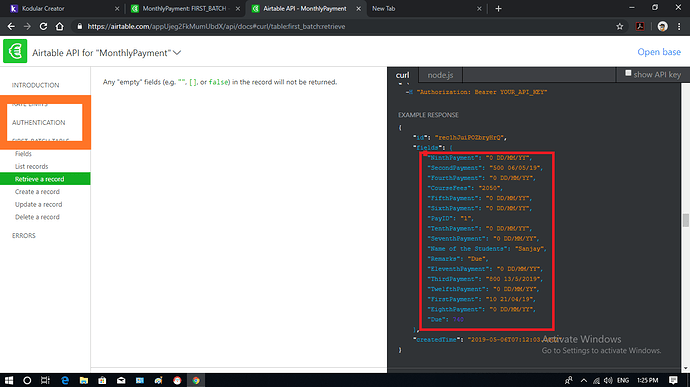
Task: Switch to the node.js code tab
Action: pos(440,75)
